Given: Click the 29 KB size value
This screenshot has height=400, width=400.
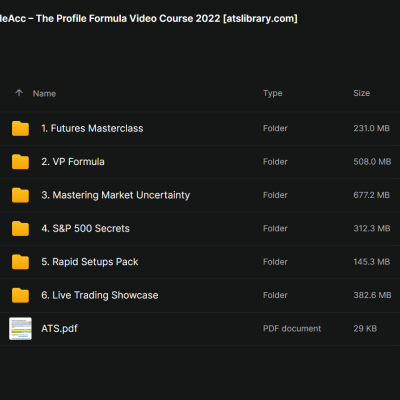Looking at the screenshot, I should [365, 328].
